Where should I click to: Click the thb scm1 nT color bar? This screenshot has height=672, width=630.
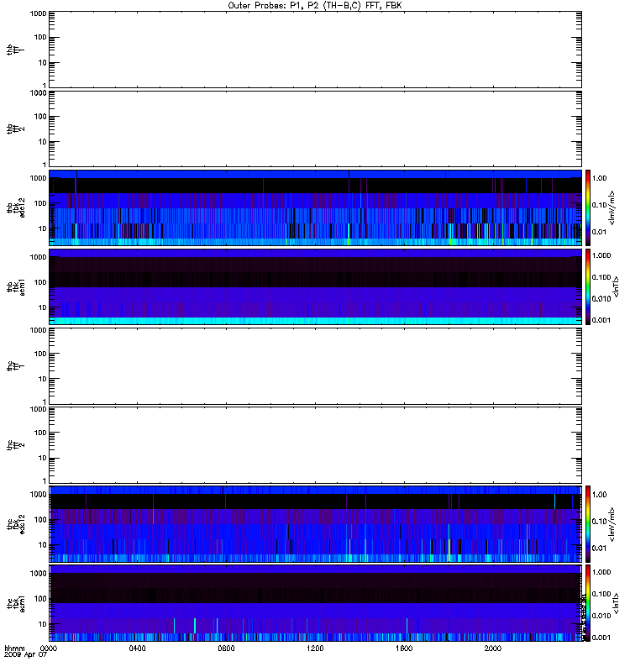pyautogui.click(x=588, y=286)
